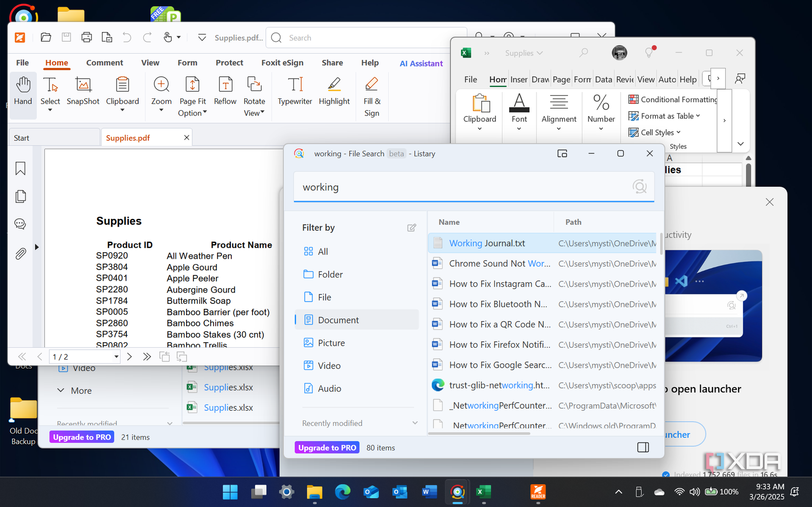Switch the PDF into Reflow mode
The image size is (812, 507).
(x=225, y=93)
